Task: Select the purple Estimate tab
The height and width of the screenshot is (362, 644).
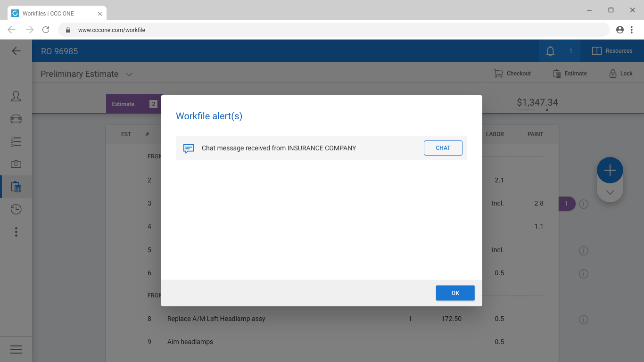Action: tap(124, 104)
